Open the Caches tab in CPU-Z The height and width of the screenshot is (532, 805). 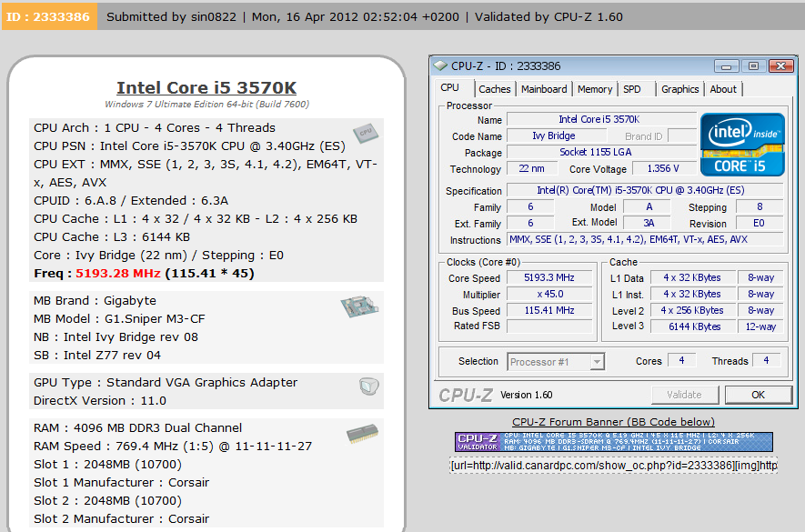click(x=495, y=89)
